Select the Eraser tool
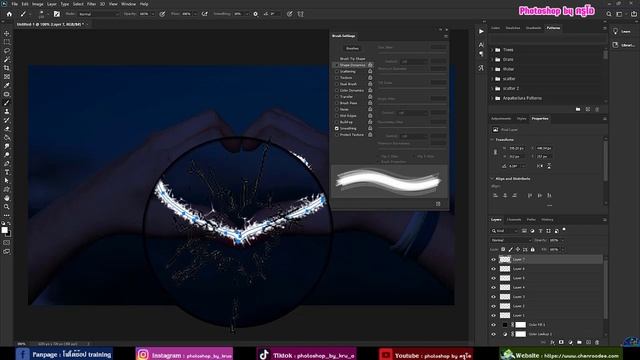640x360 pixels. click(7, 129)
